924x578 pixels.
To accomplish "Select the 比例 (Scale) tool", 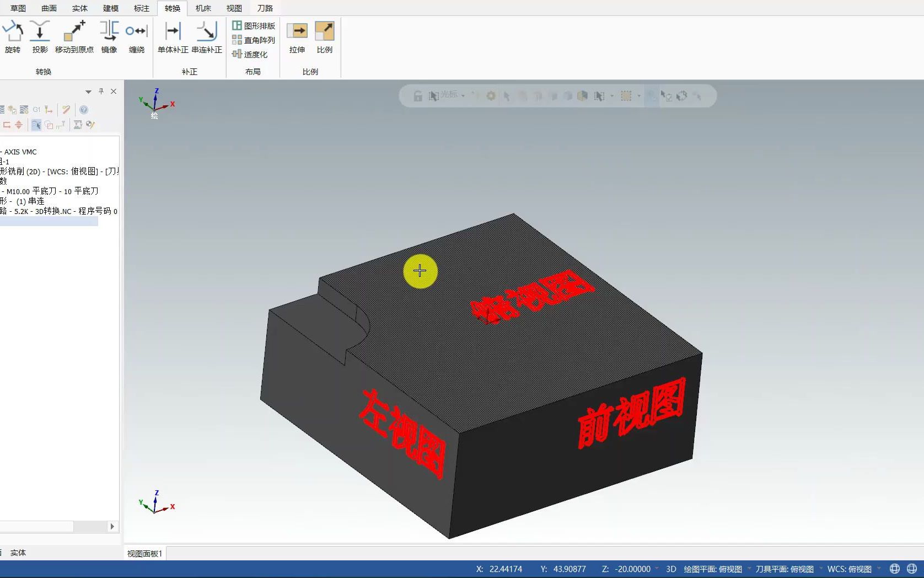I will coord(325,38).
